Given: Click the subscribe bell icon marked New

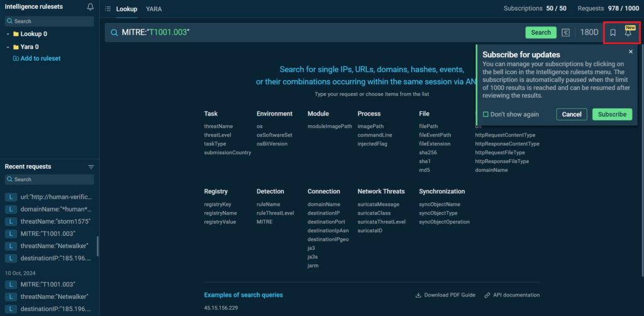Looking at the screenshot, I should pyautogui.click(x=628, y=33).
